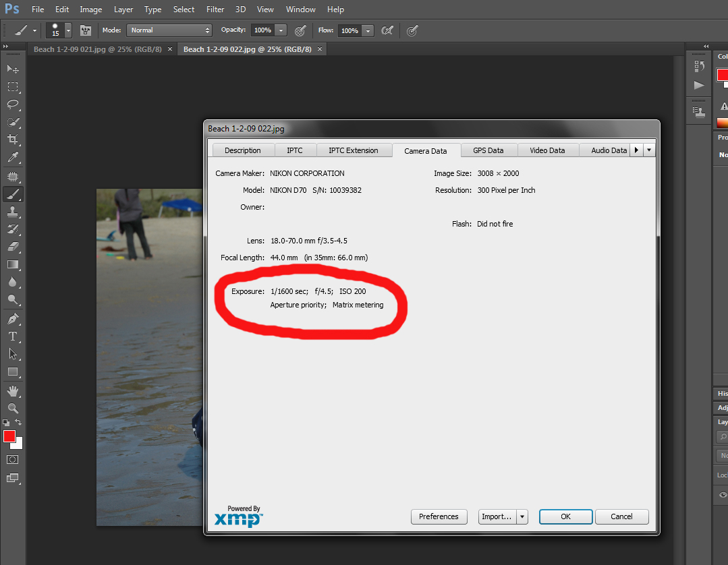Select the Spot Healing Brush tool
Screen dimensions: 728x565
pyautogui.click(x=13, y=177)
